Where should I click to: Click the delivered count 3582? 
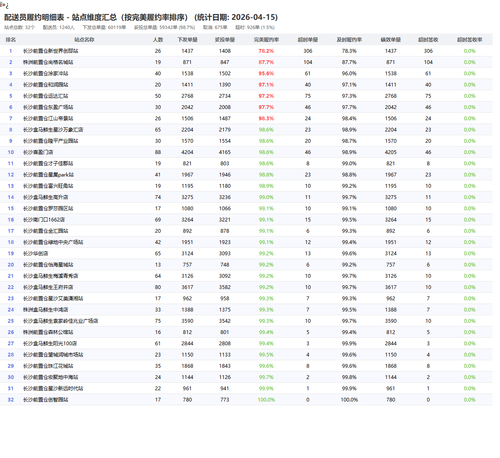tap(225, 287)
